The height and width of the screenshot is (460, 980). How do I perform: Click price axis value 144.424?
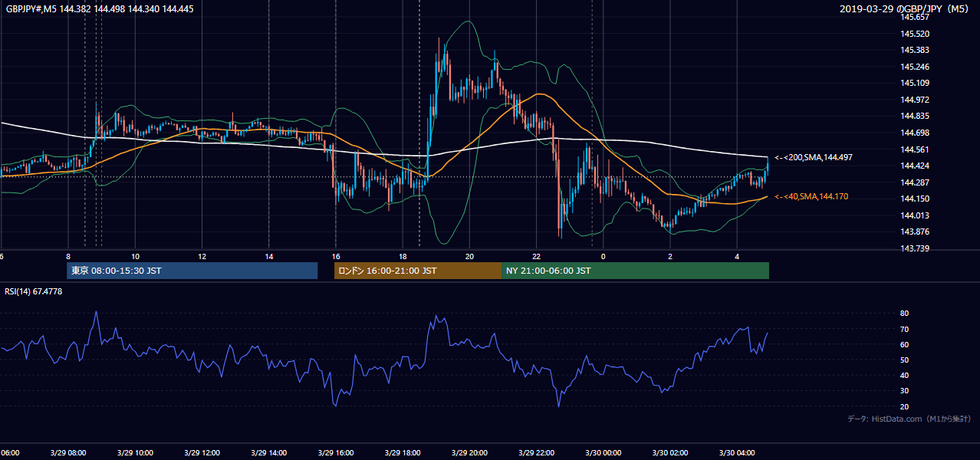pyautogui.click(x=914, y=166)
